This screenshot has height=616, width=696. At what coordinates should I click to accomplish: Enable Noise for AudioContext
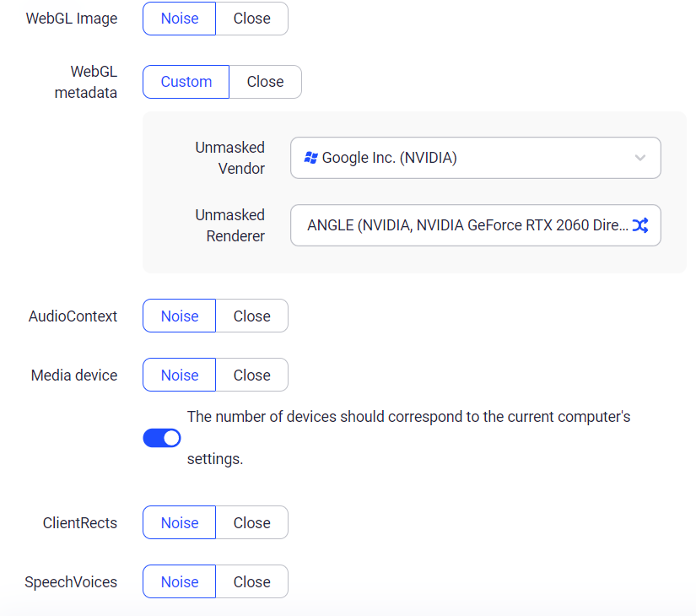click(179, 316)
